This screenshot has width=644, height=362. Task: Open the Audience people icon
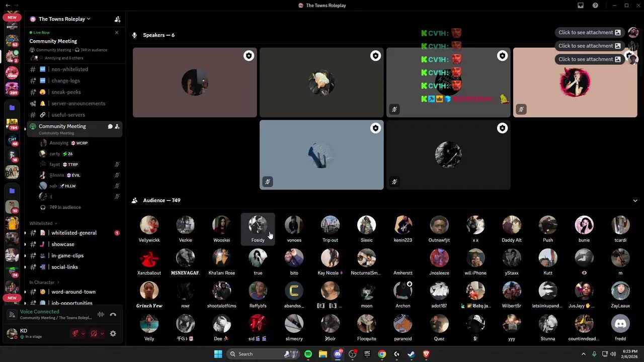click(134, 200)
